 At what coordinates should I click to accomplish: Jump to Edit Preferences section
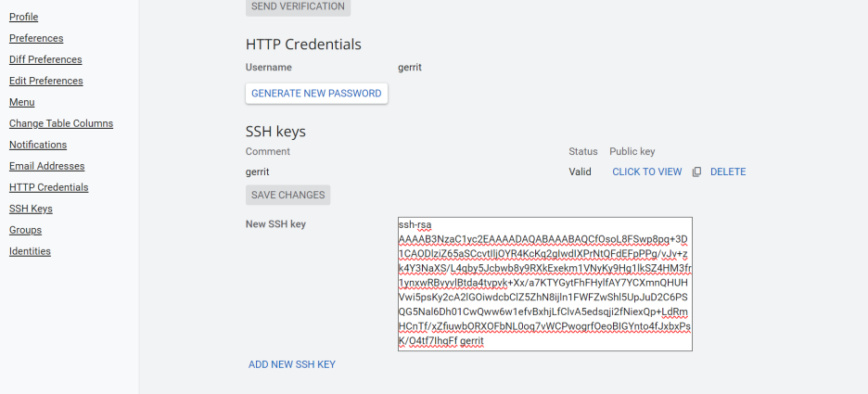46,81
